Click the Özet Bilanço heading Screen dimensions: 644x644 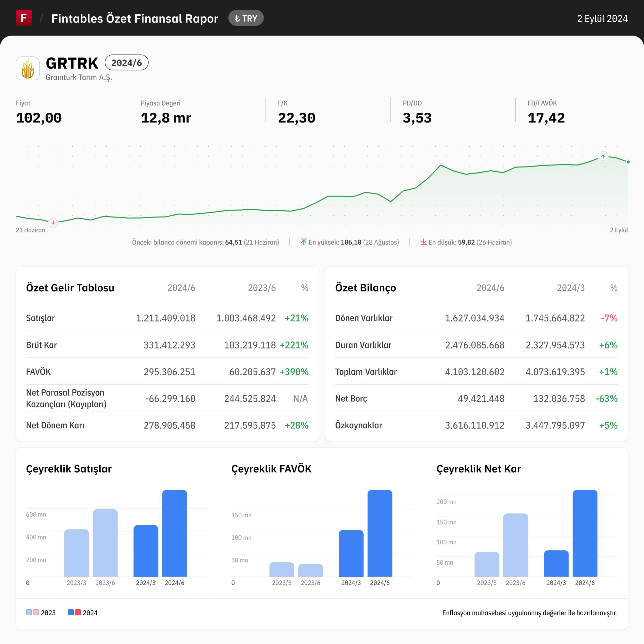pyautogui.click(x=366, y=288)
